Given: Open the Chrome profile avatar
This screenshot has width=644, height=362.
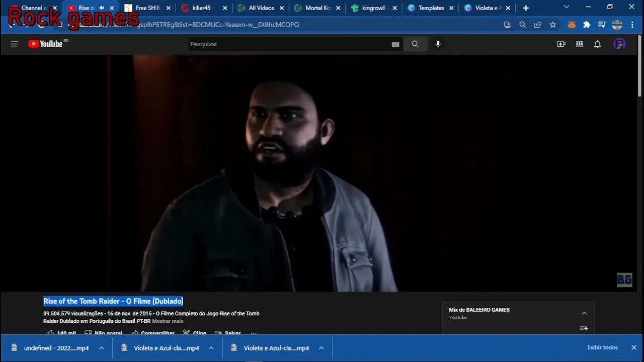Looking at the screenshot, I should pyautogui.click(x=617, y=25).
